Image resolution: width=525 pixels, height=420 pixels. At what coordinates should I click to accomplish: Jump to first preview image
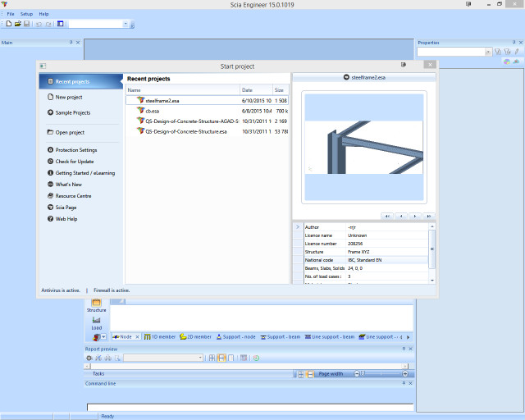tap(387, 216)
